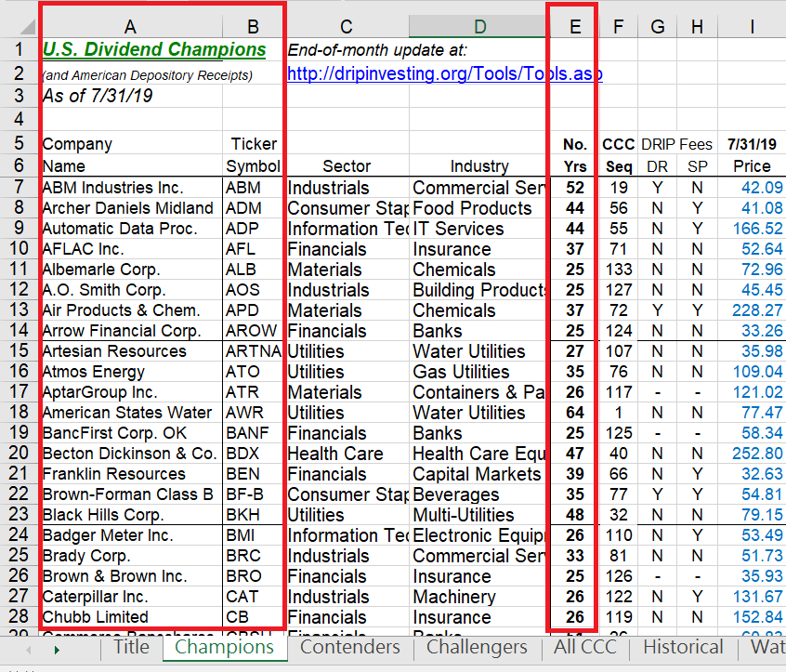Select the 'As of 7/31/19' cell
The image size is (786, 672).
pos(98,96)
